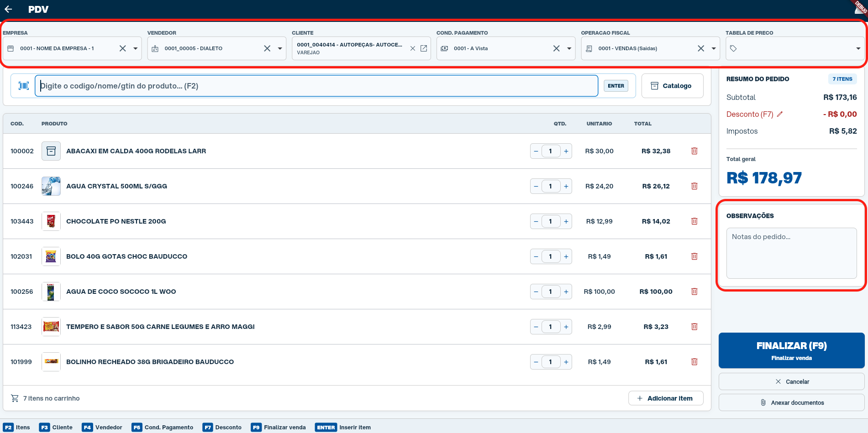Edit discount with Desconto pencil icon
The image size is (868, 433).
pos(780,114)
